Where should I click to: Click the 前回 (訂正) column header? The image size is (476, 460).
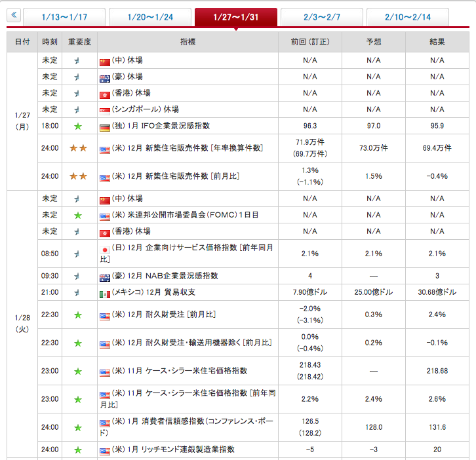[310, 42]
